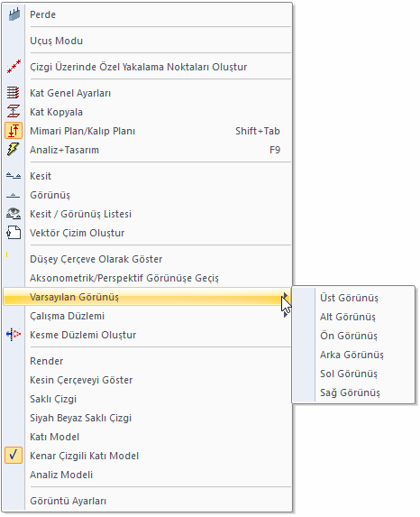Click the red snap points line icon
The width and height of the screenshot is (420, 517).
click(14, 67)
